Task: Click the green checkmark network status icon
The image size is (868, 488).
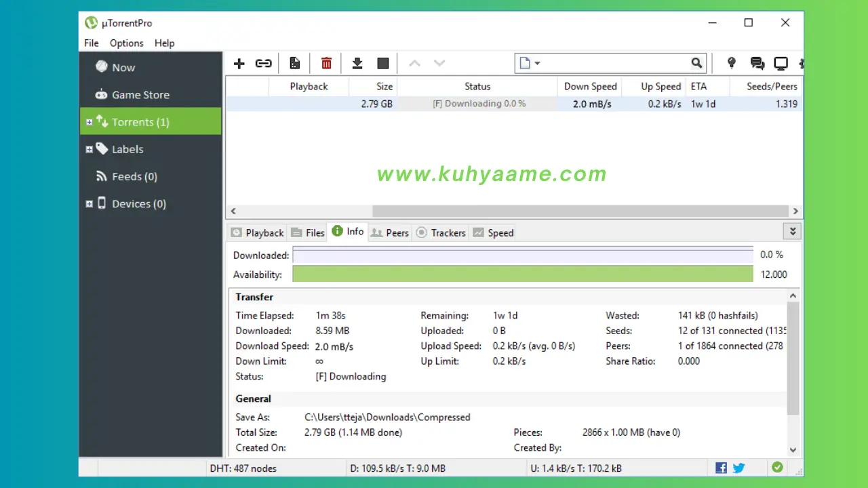Action: tap(777, 467)
